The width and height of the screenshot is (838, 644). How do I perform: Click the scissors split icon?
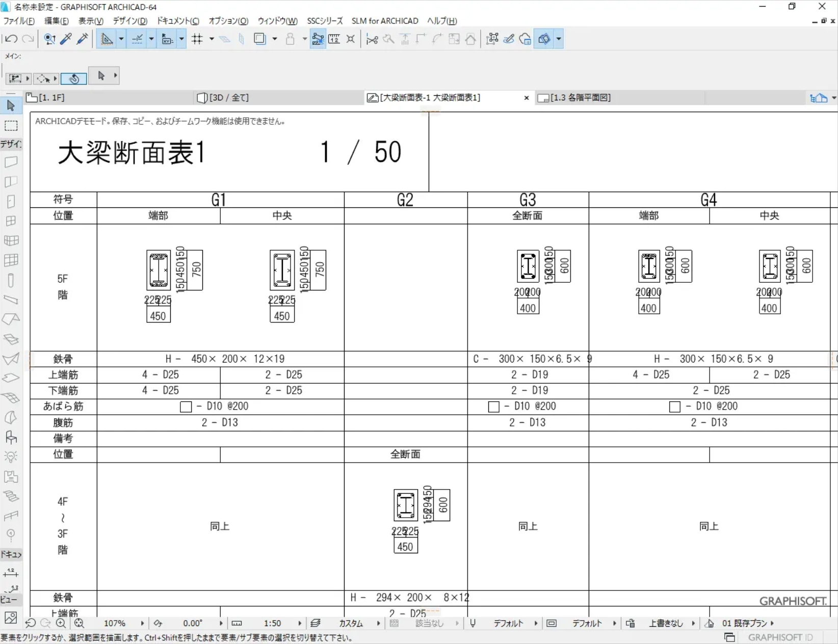[x=372, y=39]
